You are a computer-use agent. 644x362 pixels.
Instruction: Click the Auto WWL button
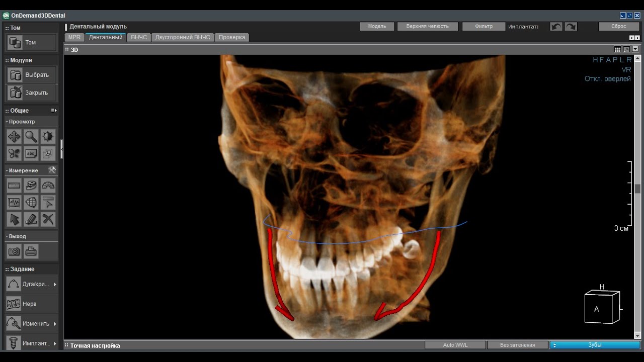pyautogui.click(x=455, y=345)
